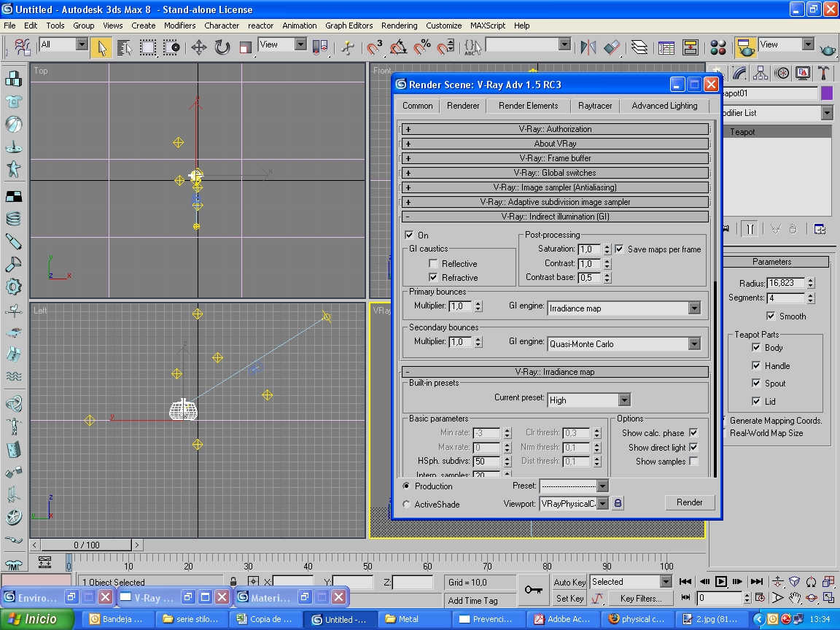The width and height of the screenshot is (840, 630).
Task: Switch to Common tab
Action: 417,106
